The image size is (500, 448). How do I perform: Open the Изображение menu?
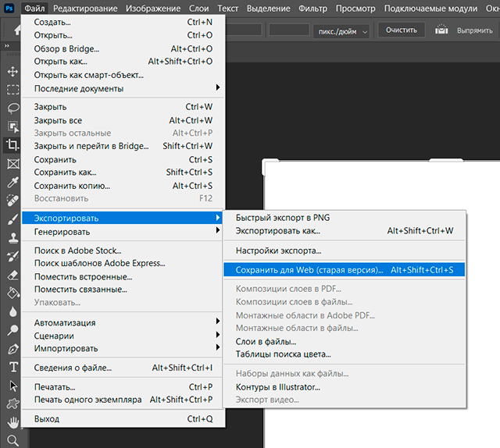(x=153, y=9)
